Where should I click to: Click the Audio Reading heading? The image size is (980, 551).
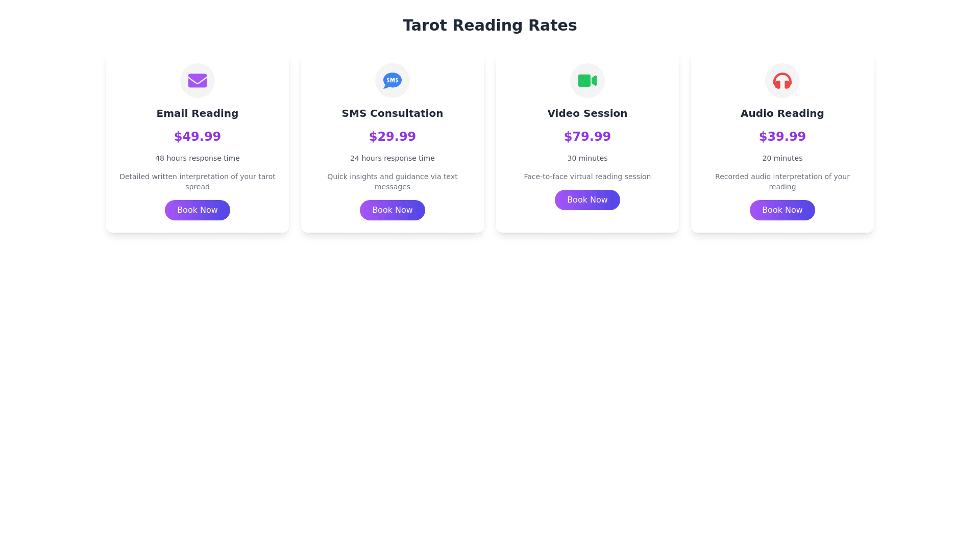point(782,113)
